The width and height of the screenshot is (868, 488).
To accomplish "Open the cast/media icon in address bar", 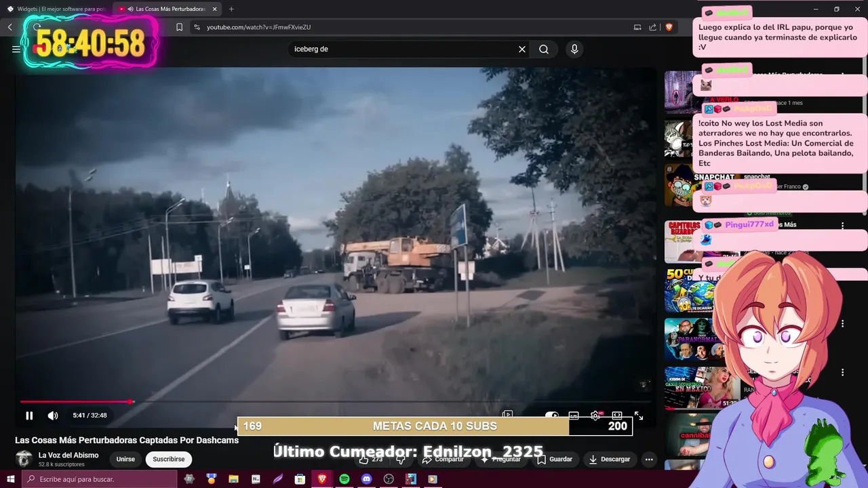I will (x=637, y=27).
